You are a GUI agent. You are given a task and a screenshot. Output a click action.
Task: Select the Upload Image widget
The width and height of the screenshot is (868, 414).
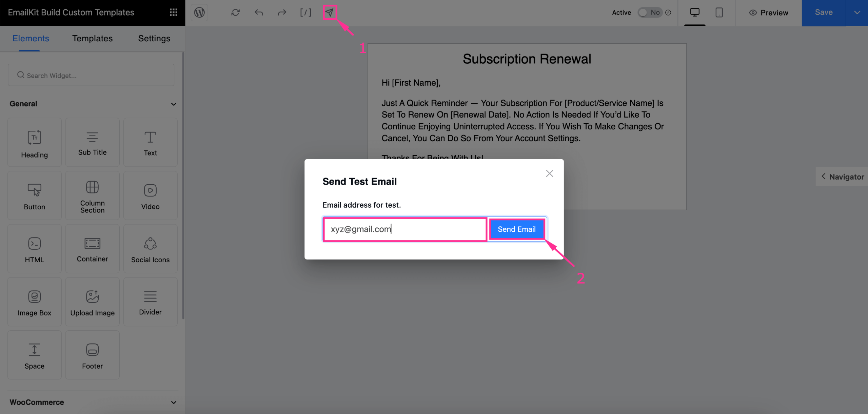[x=92, y=302]
